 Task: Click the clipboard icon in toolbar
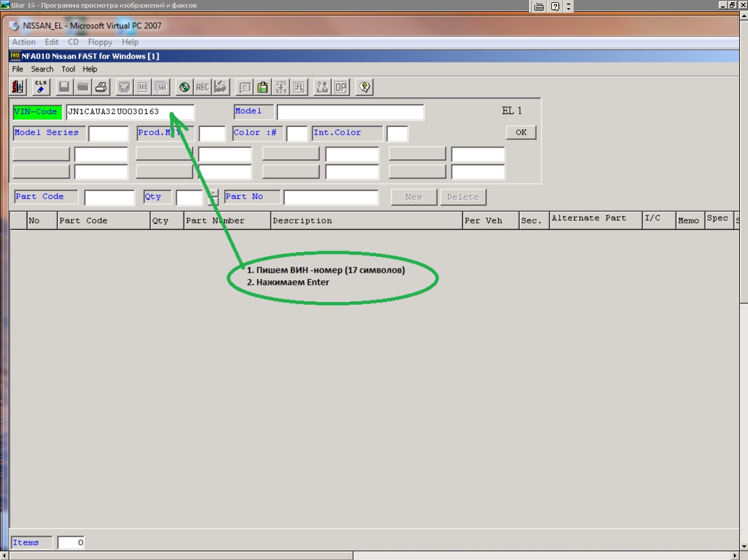(263, 87)
